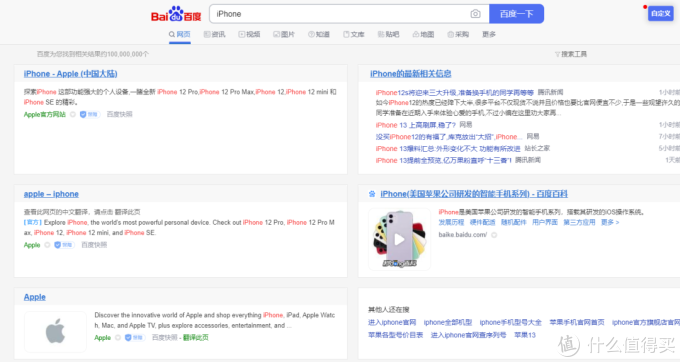Screen dimensions: 680x362
Task: Search related 苹果手机官网首页
Action: click(x=577, y=322)
